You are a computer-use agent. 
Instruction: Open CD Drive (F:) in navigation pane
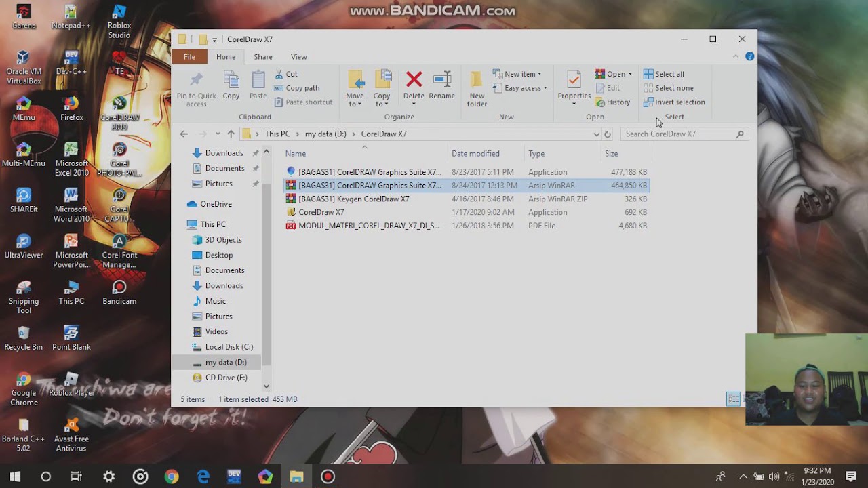226,378
